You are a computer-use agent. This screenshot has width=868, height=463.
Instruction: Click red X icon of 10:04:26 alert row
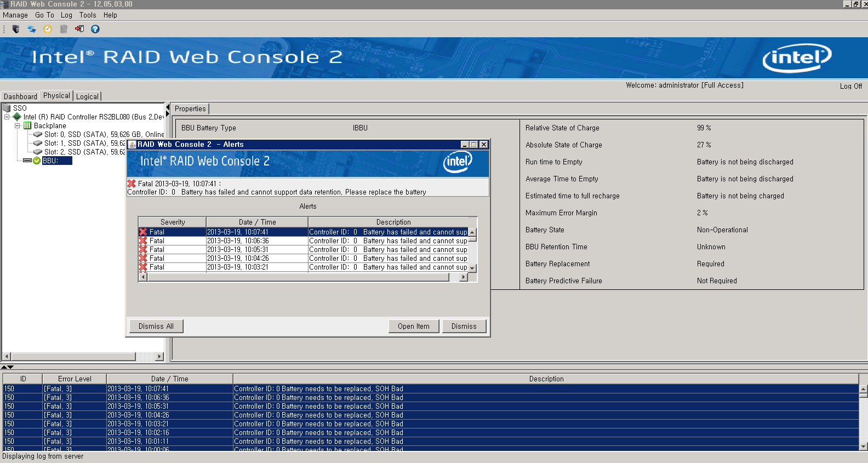(x=143, y=258)
